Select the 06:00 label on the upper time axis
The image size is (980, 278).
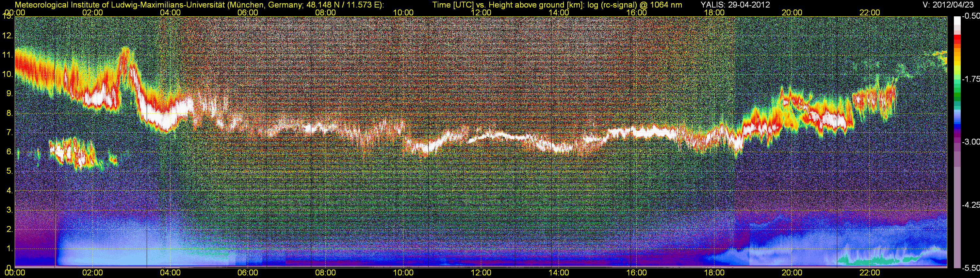(x=248, y=12)
